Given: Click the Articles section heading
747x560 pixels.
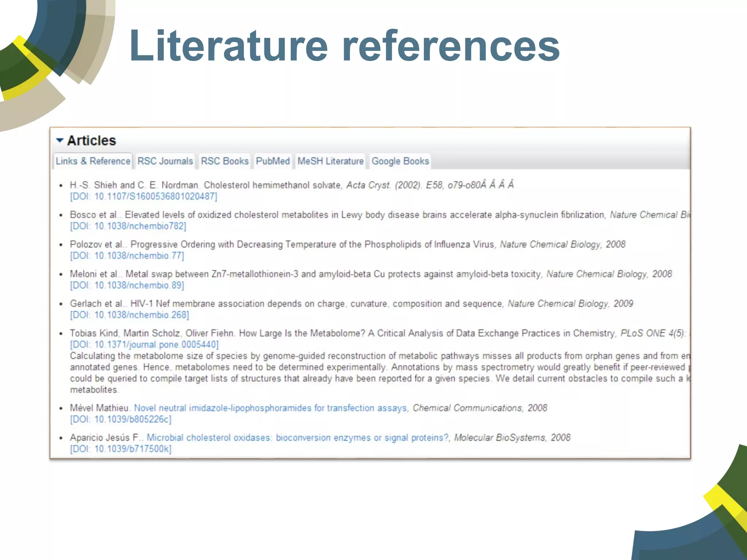Looking at the screenshot, I should coord(92,140).
